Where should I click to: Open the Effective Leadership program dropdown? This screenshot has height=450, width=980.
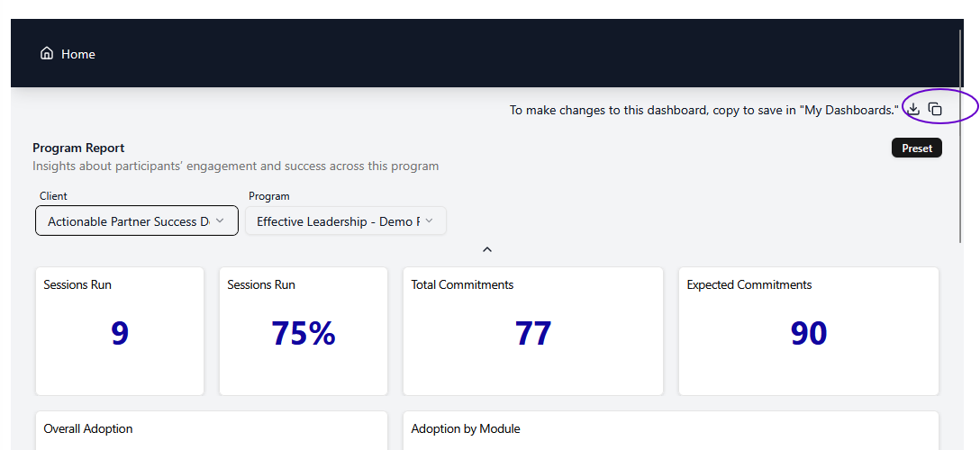338,220
